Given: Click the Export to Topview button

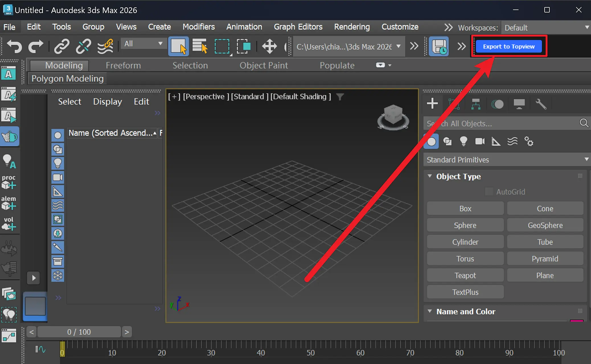Looking at the screenshot, I should (x=509, y=46).
